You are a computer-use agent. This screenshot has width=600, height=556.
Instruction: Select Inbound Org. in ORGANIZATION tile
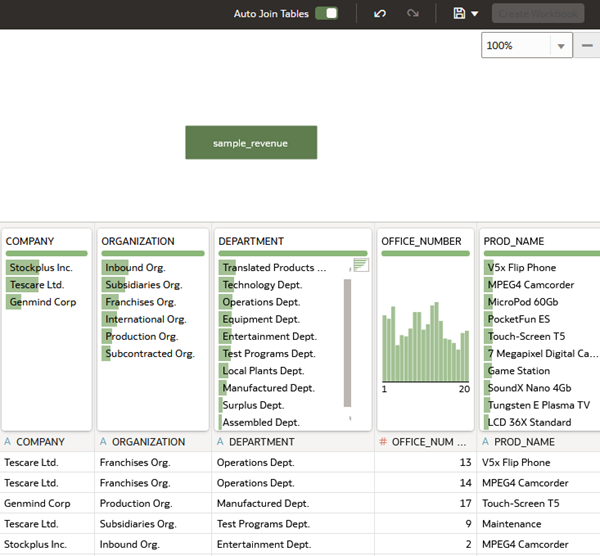pos(135,267)
